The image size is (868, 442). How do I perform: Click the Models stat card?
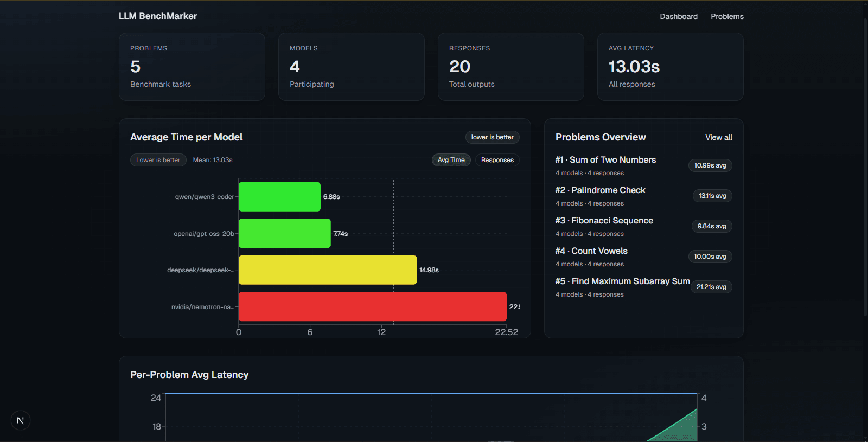pos(352,67)
